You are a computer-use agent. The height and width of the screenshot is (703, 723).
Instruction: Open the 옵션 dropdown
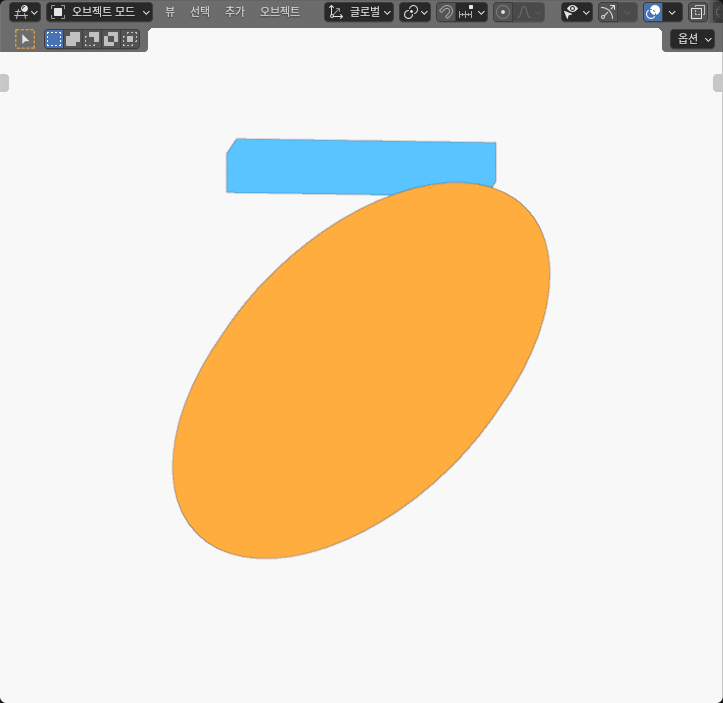(693, 39)
